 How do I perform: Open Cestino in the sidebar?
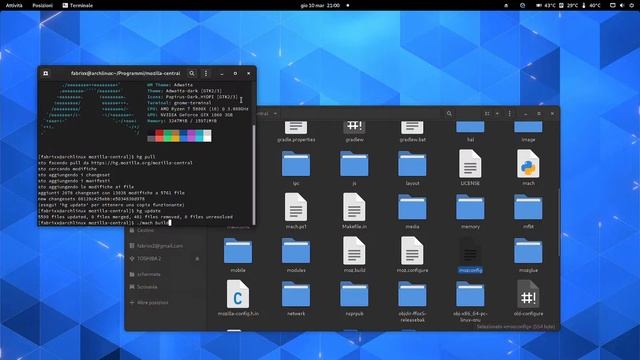click(142, 230)
